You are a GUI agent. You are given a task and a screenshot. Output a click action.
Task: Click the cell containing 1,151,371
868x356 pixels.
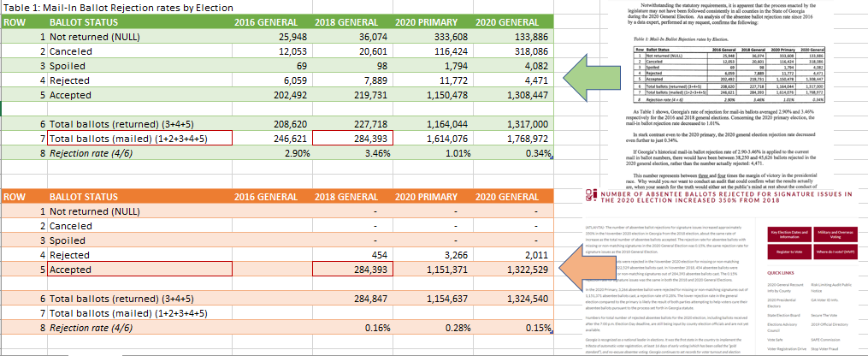(434, 270)
